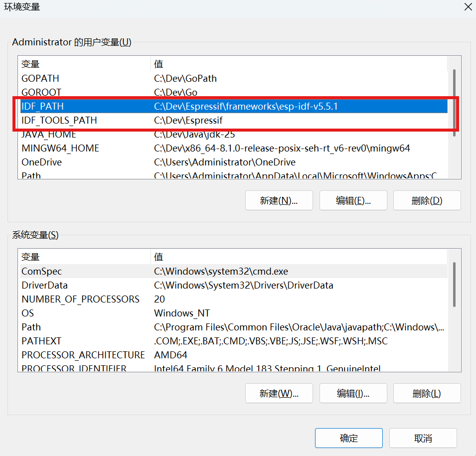Viewport: 476px width, 456px height.
Task: Select the GOROOT user variable row
Action: [41, 92]
